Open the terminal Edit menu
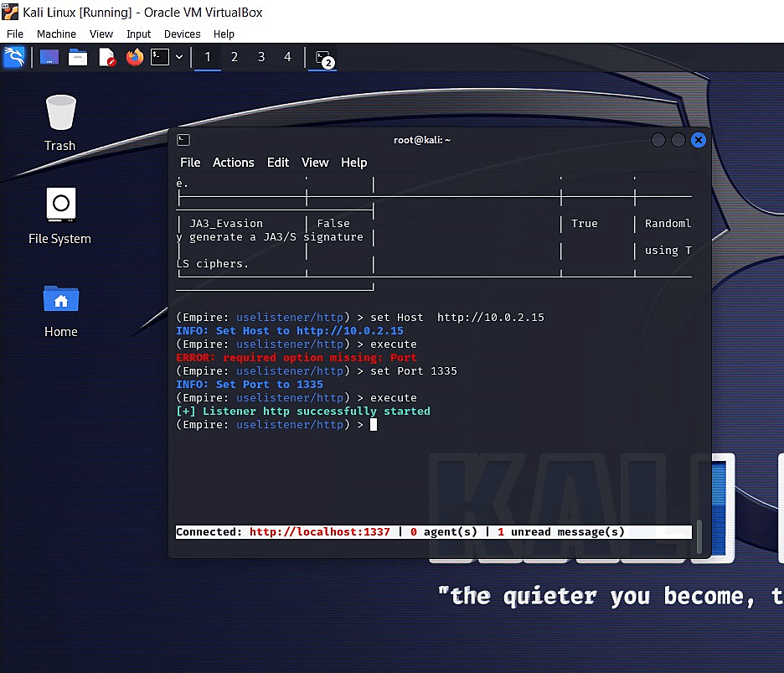 pyautogui.click(x=278, y=163)
